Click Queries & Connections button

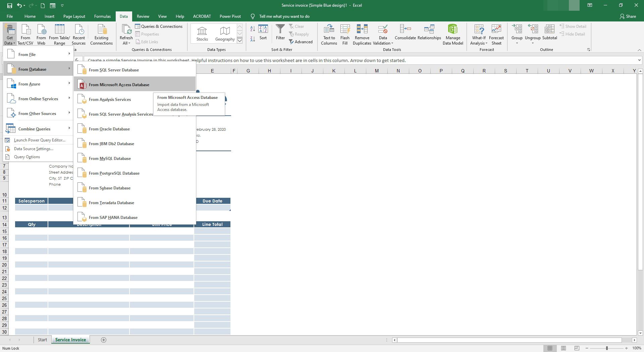click(159, 26)
